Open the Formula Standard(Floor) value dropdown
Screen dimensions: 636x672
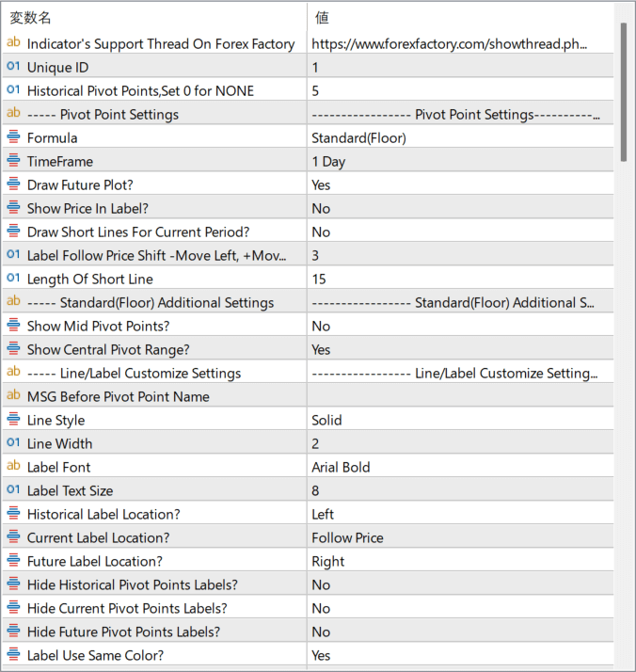[461, 137]
